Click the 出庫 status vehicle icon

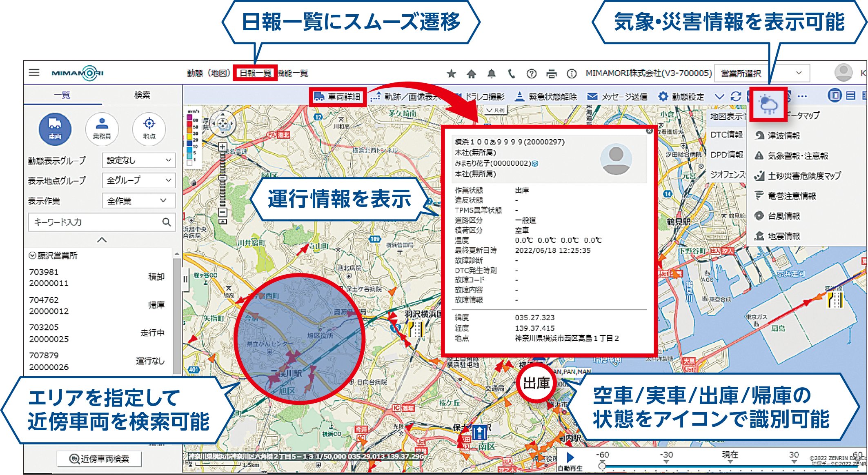tap(536, 383)
